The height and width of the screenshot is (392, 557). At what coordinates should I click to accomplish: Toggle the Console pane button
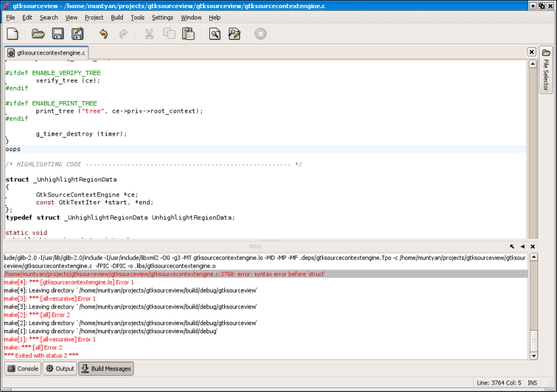pos(22,368)
